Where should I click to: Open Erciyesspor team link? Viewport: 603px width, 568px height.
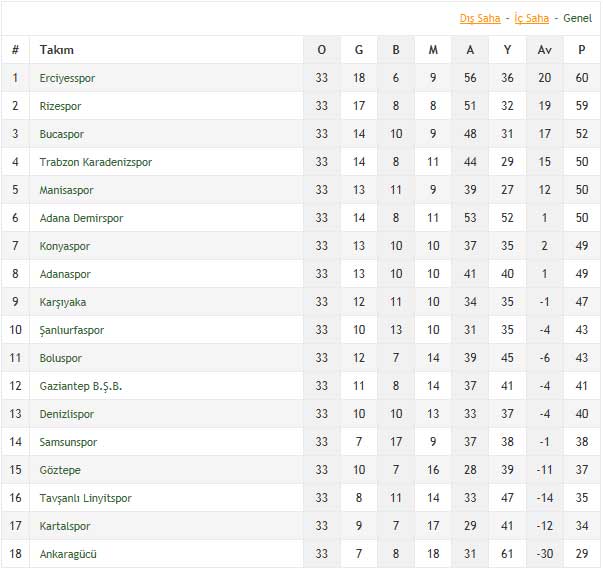pos(67,78)
